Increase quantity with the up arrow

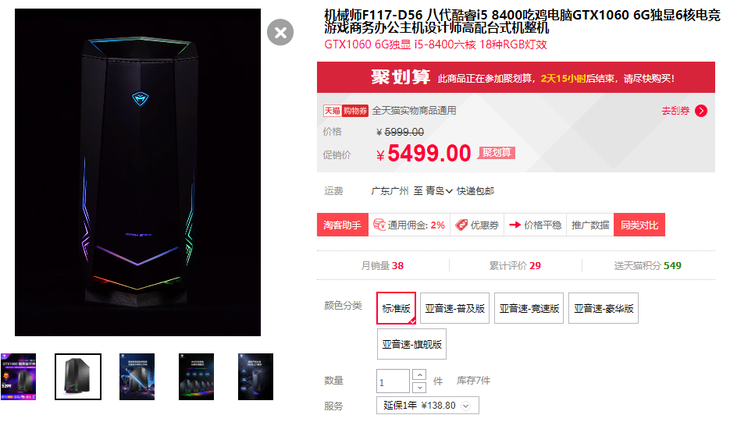click(419, 375)
